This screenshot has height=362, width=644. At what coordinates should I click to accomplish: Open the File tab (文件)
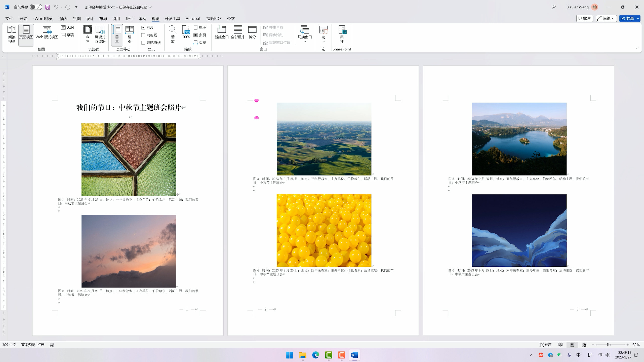click(9, 18)
